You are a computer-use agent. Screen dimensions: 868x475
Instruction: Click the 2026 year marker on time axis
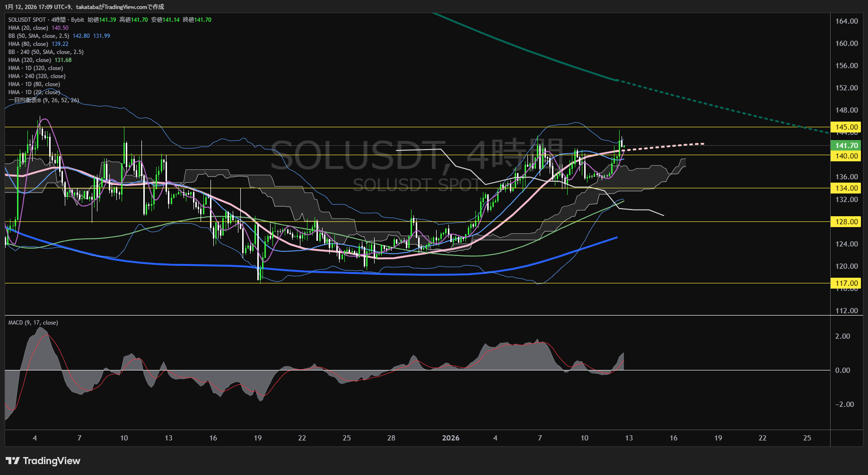click(450, 438)
